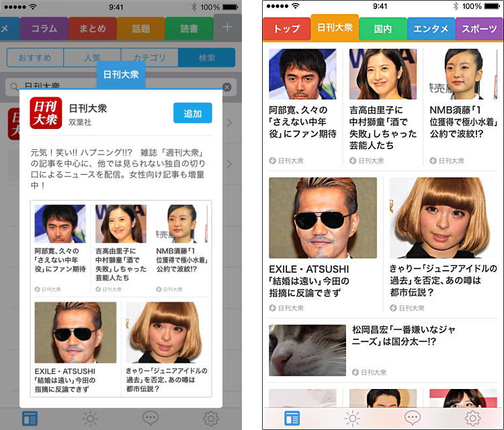Tap きゃりー headline text in the popup
The image size is (504, 430).
(167, 380)
